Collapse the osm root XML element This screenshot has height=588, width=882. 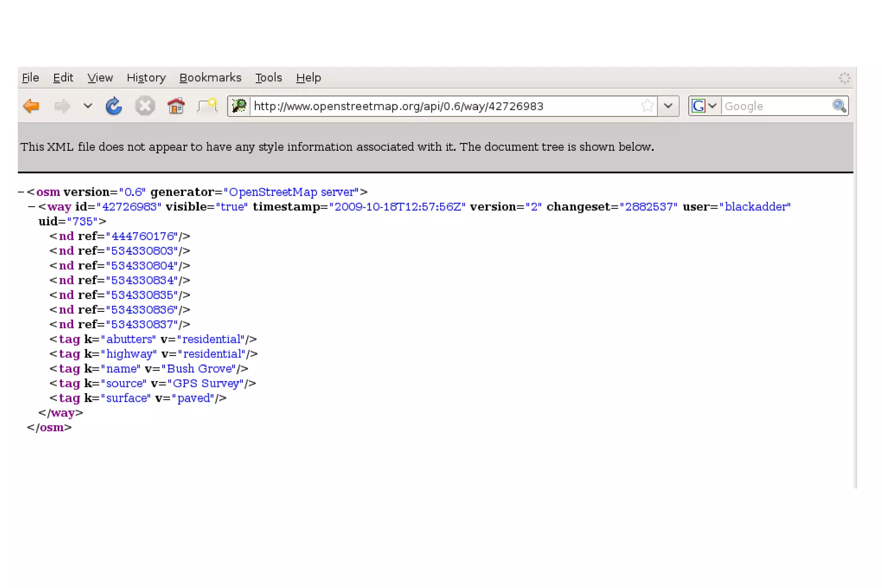tap(21, 192)
